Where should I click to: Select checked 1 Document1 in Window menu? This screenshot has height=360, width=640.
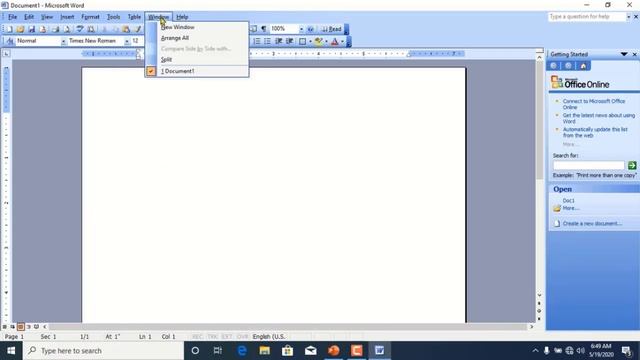[x=197, y=71]
